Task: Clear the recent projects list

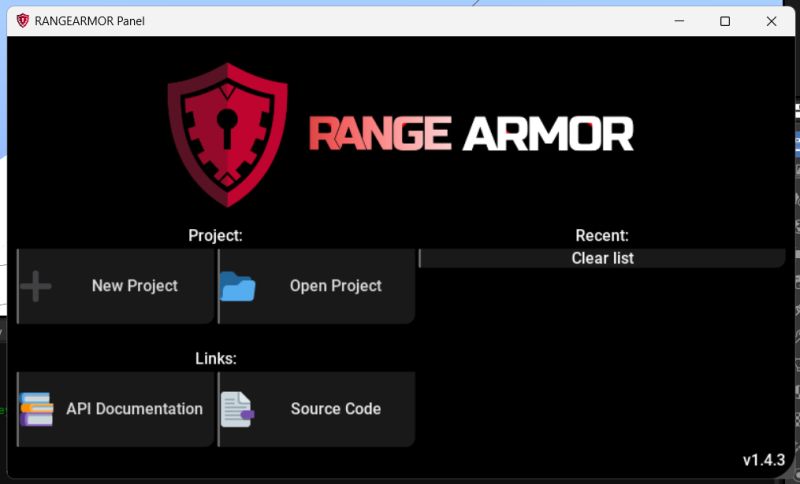Action: coord(602,258)
